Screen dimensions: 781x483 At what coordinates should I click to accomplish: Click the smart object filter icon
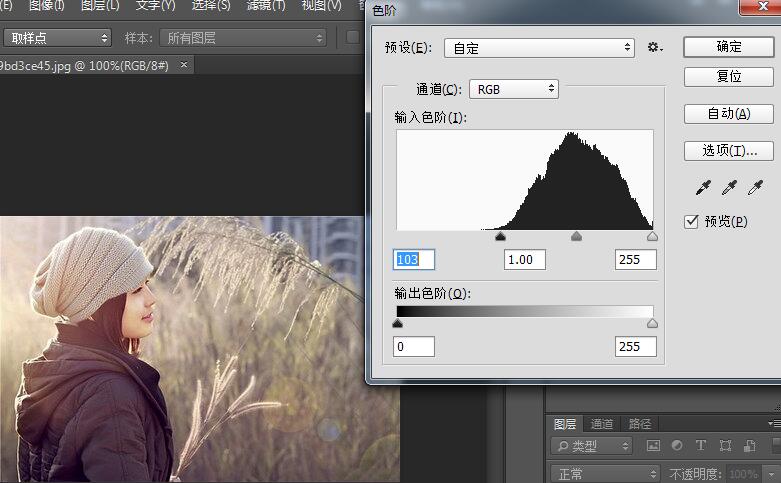point(748,446)
